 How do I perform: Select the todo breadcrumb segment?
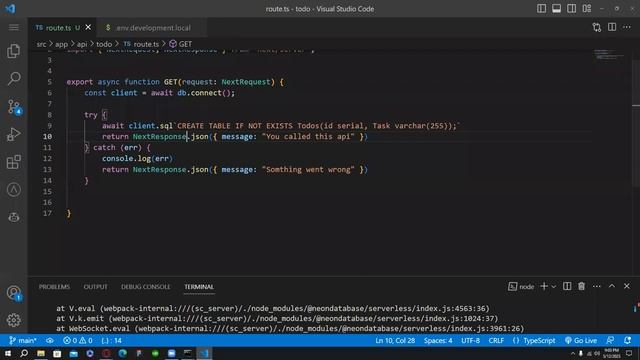coord(104,44)
